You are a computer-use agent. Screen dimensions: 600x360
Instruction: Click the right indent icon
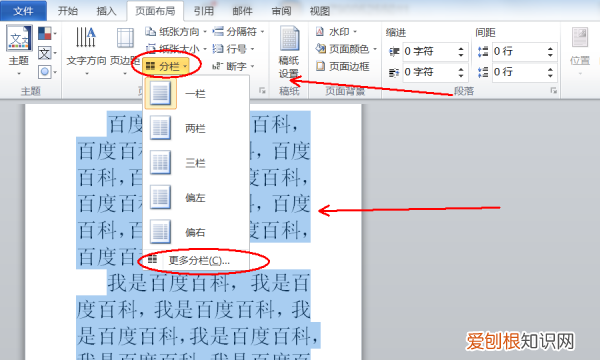pos(394,72)
